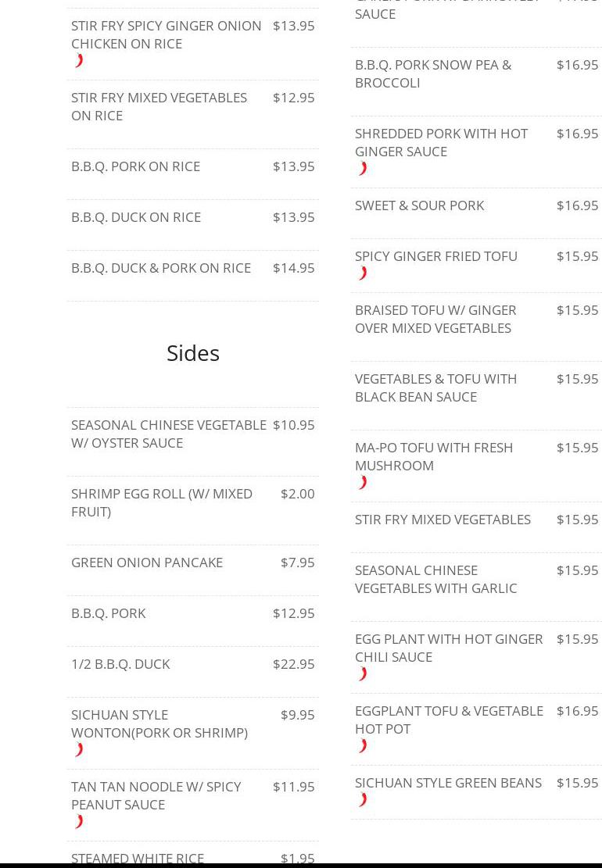Select Braised Tofu w/ Ginger Over Mixed Vegetables
Viewport: 602px width, 868px height.
[435, 319]
